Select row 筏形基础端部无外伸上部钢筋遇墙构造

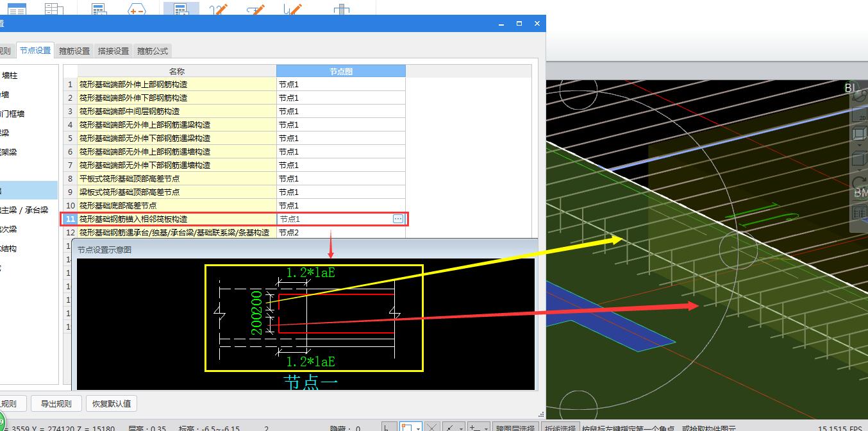[177, 151]
